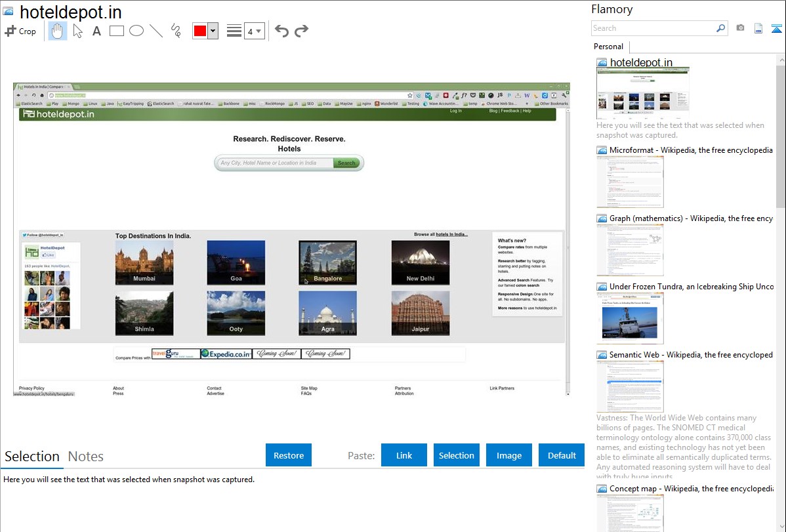Click the Paste Image button
This screenshot has height=532, width=786.
(x=508, y=455)
